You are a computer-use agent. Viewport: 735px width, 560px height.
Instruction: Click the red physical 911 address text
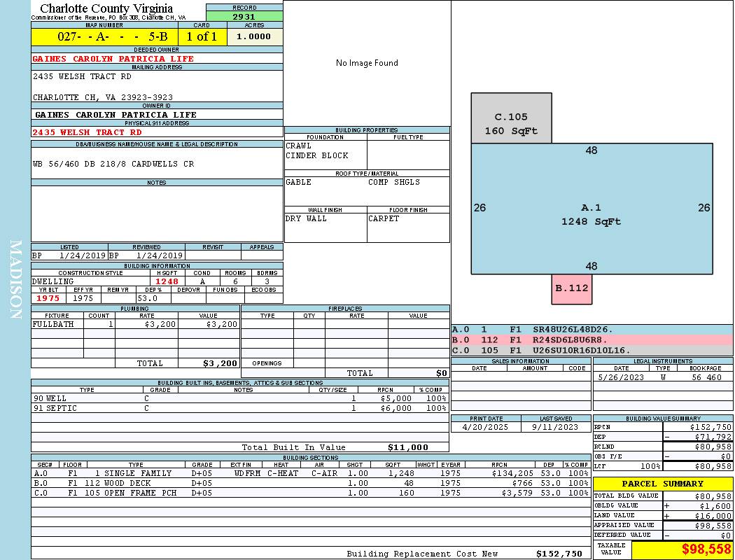click(87, 132)
